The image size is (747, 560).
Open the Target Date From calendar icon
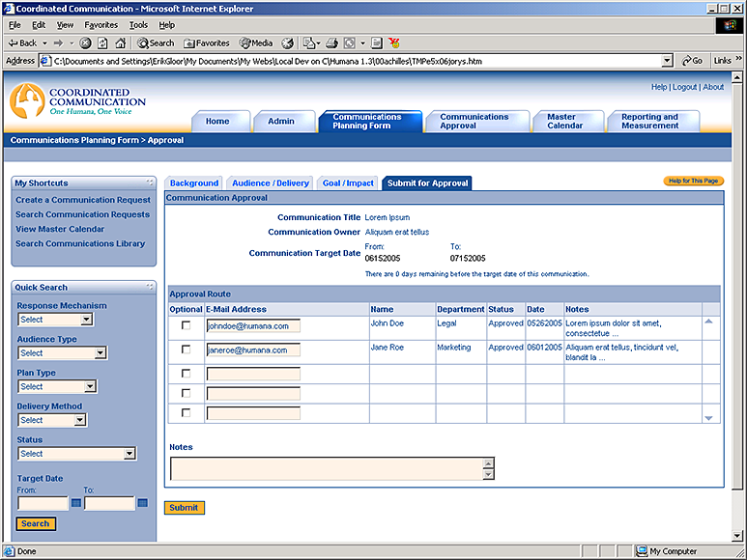pos(75,502)
